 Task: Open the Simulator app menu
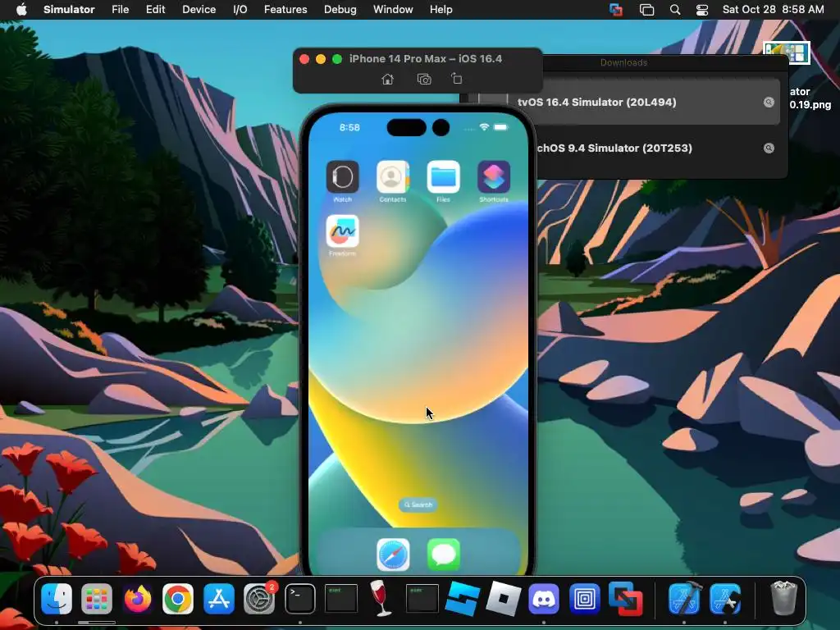69,10
